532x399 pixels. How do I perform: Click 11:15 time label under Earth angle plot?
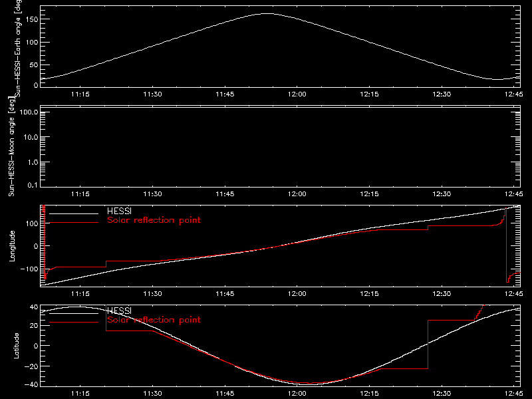tap(80, 94)
